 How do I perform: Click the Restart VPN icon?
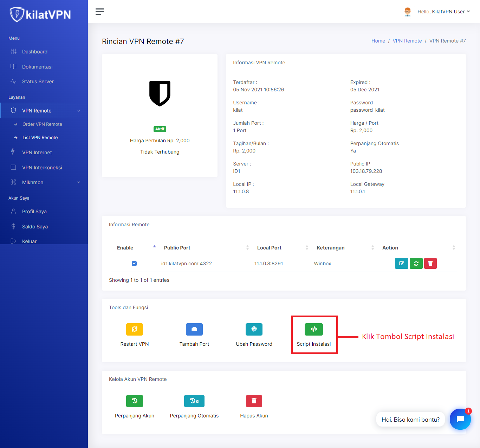134,329
